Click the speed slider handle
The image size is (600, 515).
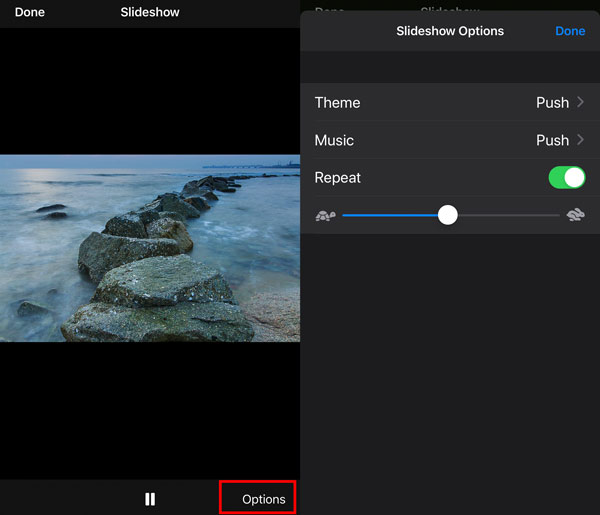click(448, 215)
